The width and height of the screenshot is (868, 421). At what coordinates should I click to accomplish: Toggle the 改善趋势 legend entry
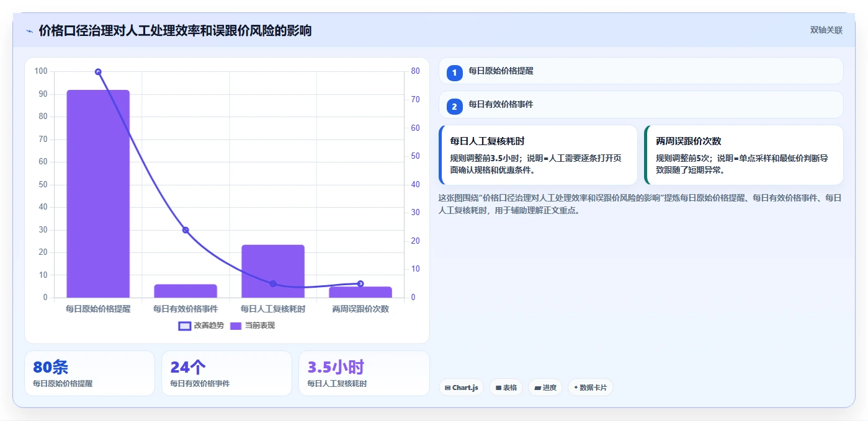(201, 326)
